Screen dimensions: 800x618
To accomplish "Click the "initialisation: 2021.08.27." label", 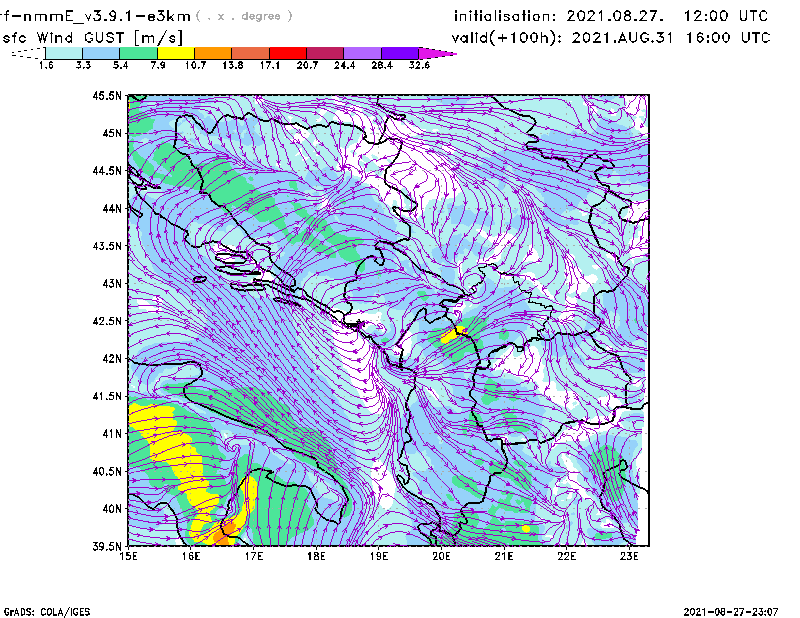I will click(x=559, y=16).
